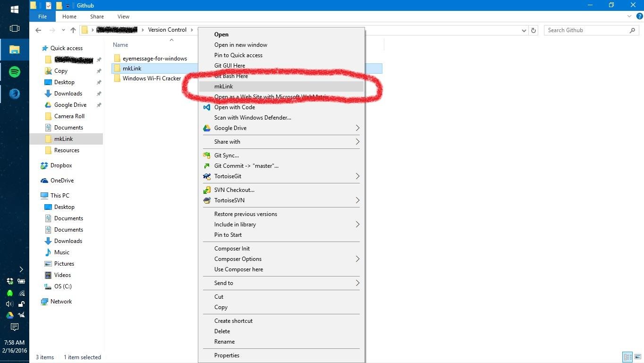Go up one folder level
The width and height of the screenshot is (644, 363).
coord(73,30)
